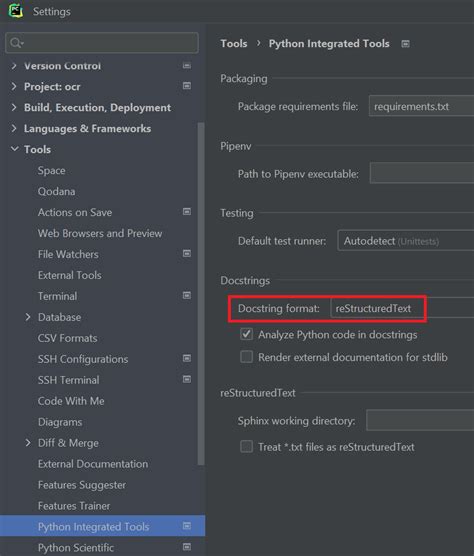Viewport: 474px width, 556px height.
Task: Open External Tools settings page
Action: click(69, 275)
